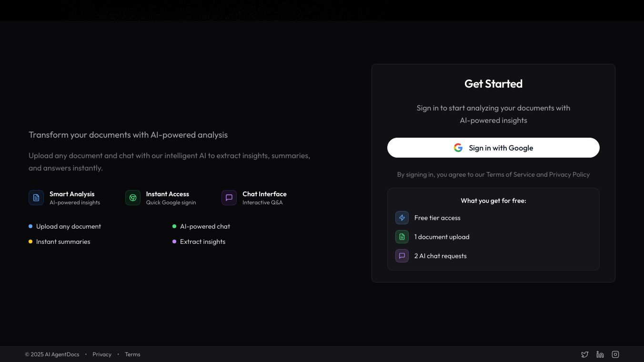The height and width of the screenshot is (362, 644).
Task: Click the blue Upload any document bullet
Action: point(30,226)
